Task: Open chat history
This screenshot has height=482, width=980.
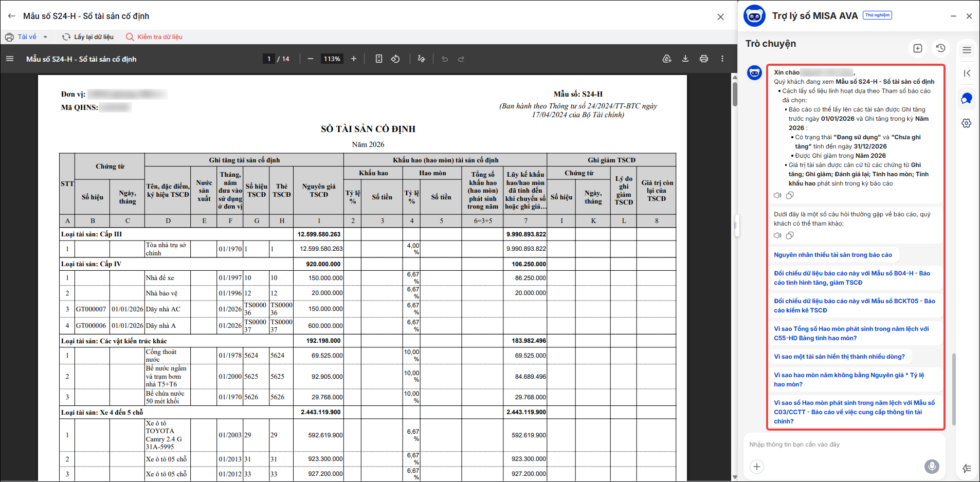Action: click(940, 48)
